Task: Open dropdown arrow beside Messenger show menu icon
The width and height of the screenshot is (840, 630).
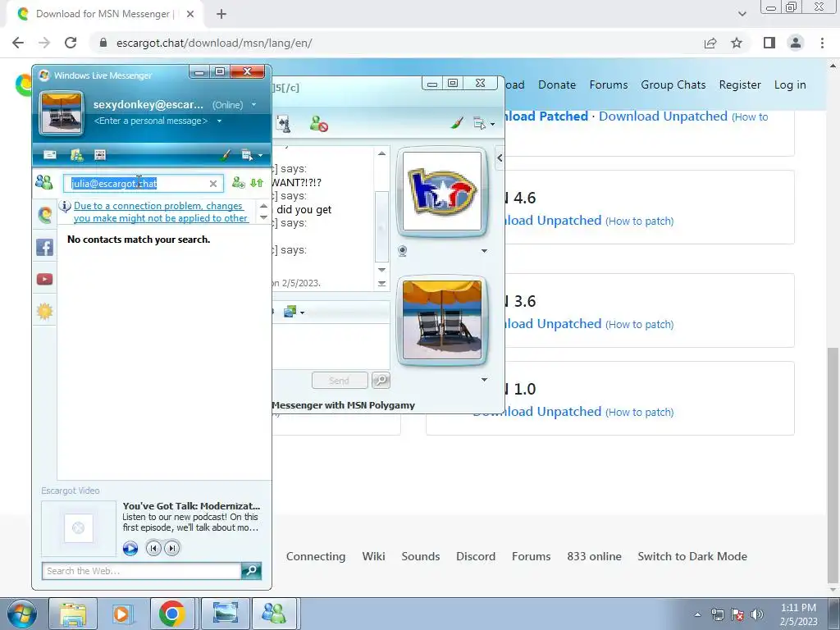Action: point(260,156)
